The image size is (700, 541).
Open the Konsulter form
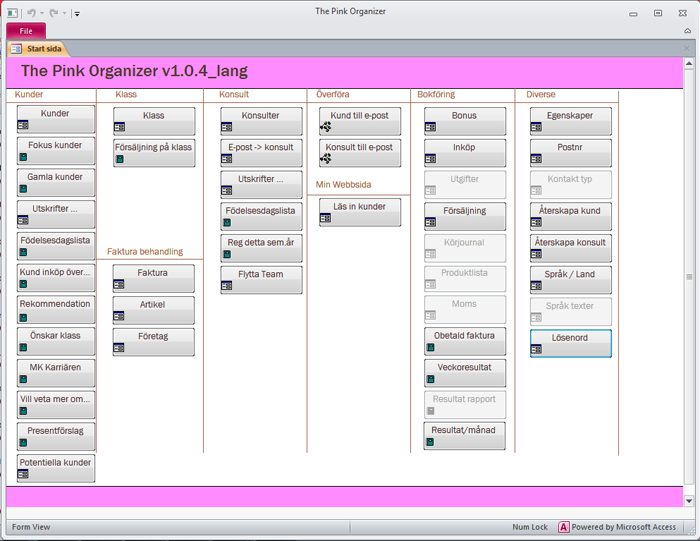261,121
